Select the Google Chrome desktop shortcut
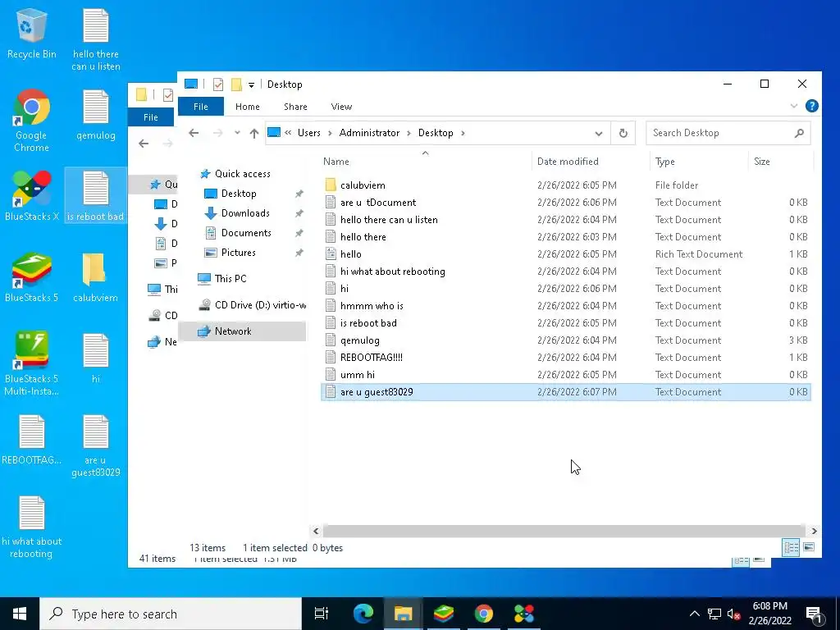The height and width of the screenshot is (630, 840). pyautogui.click(x=31, y=121)
